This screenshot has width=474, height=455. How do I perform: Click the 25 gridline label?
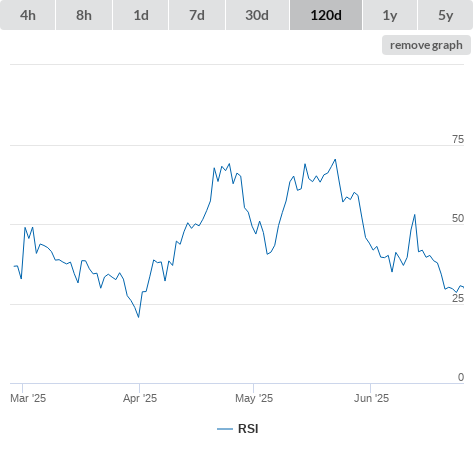click(458, 298)
